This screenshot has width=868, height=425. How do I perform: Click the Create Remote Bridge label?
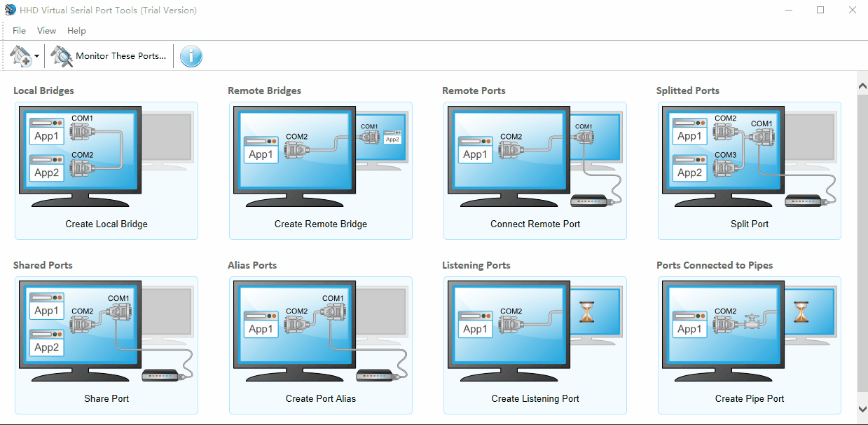click(320, 224)
